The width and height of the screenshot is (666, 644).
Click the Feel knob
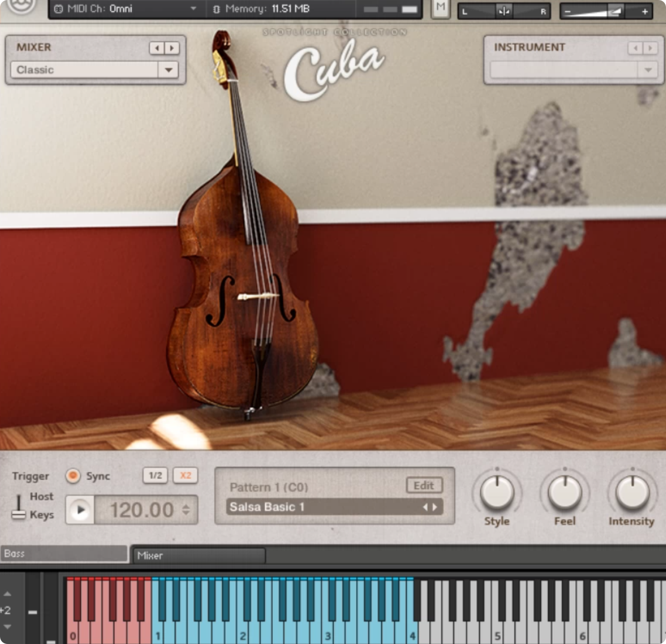tap(565, 493)
